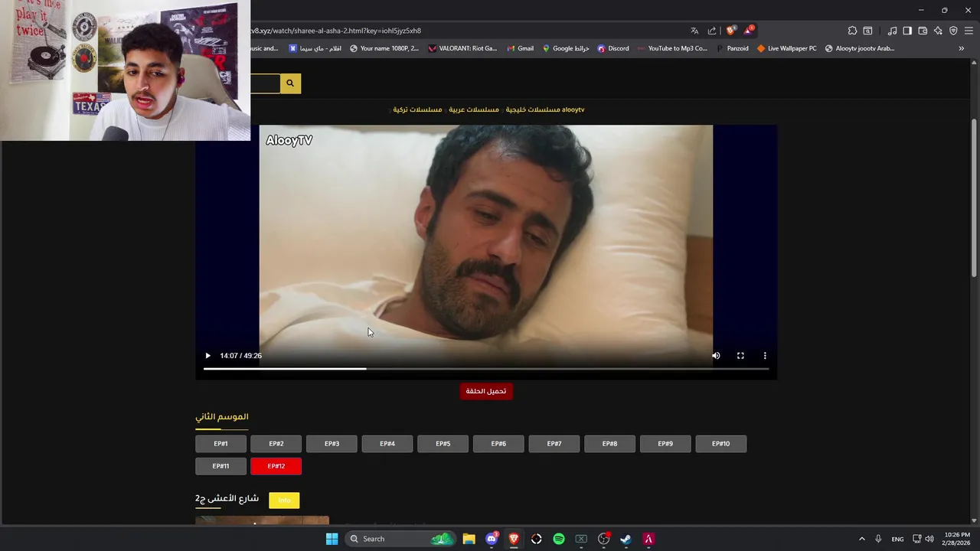Open the Discord bookmark
The width and height of the screenshot is (980, 551).
tap(613, 48)
